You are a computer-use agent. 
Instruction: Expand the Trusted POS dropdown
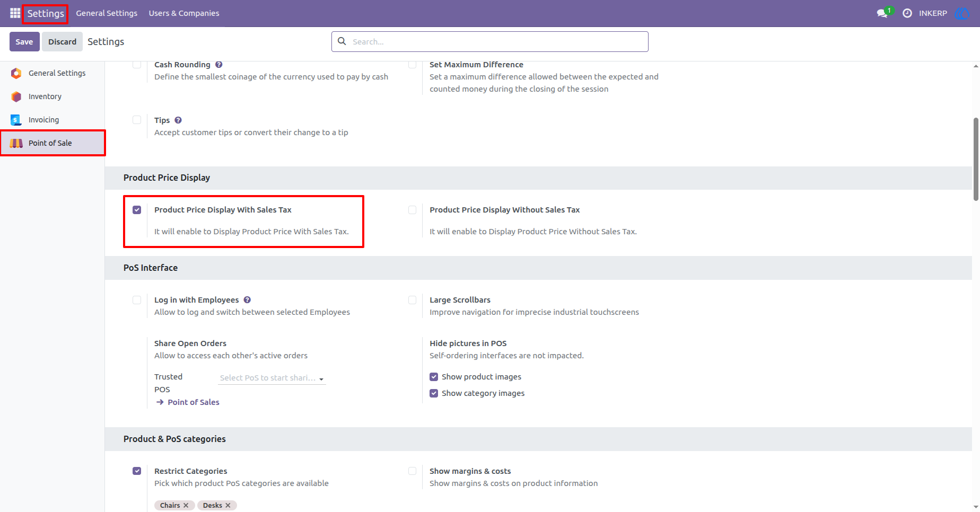pyautogui.click(x=272, y=378)
